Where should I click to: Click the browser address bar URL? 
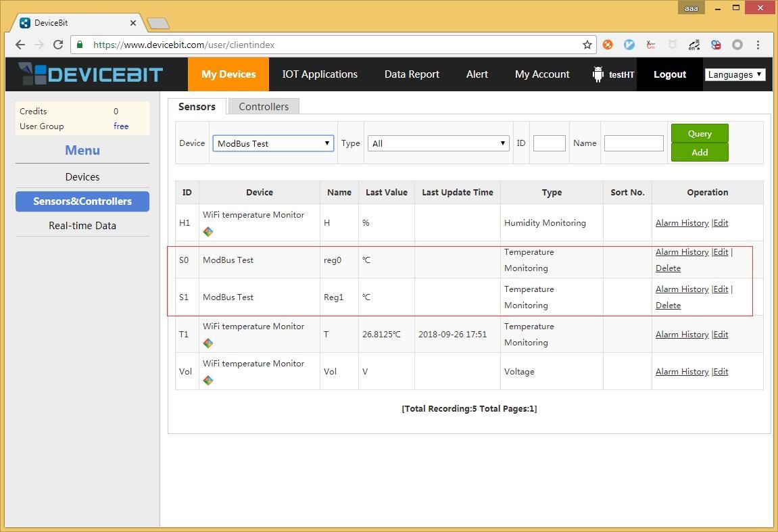coord(184,45)
